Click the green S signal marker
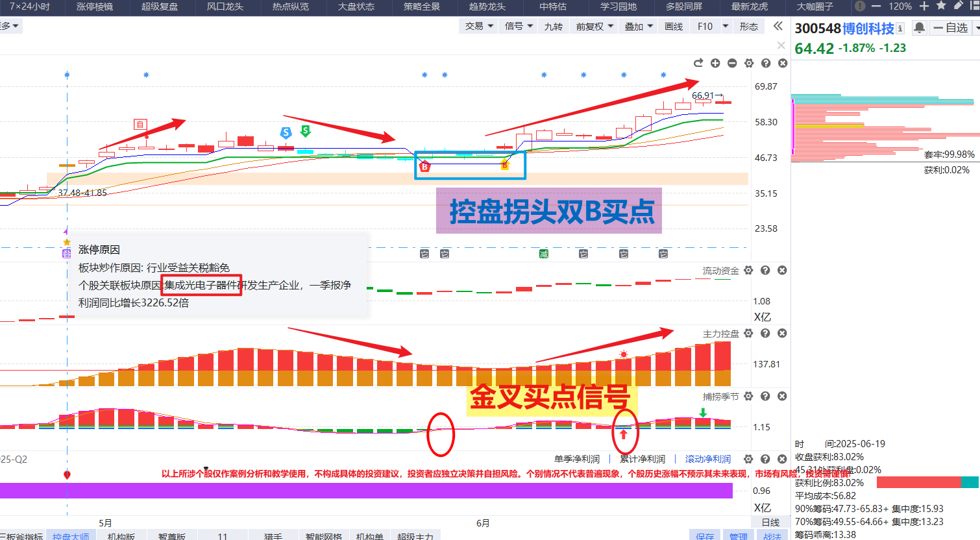Image resolution: width=980 pixels, height=540 pixels. 306,131
